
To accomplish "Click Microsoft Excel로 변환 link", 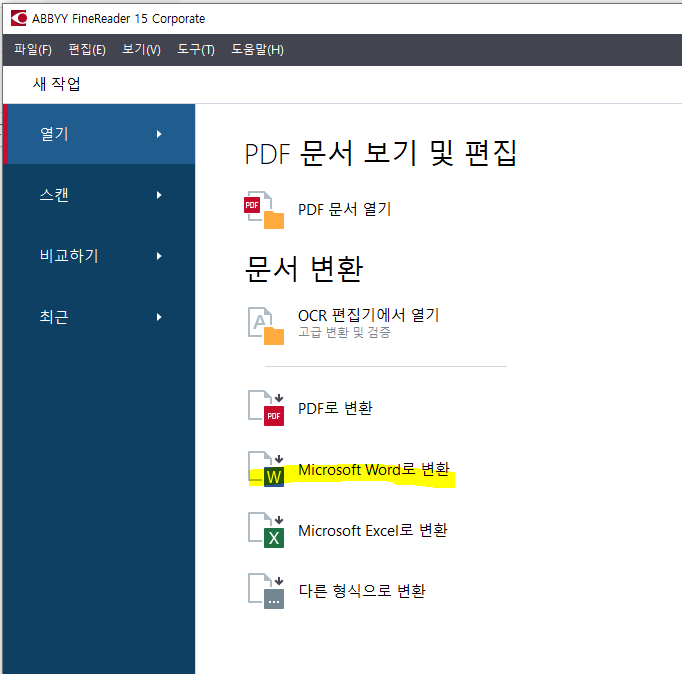I will (x=373, y=530).
